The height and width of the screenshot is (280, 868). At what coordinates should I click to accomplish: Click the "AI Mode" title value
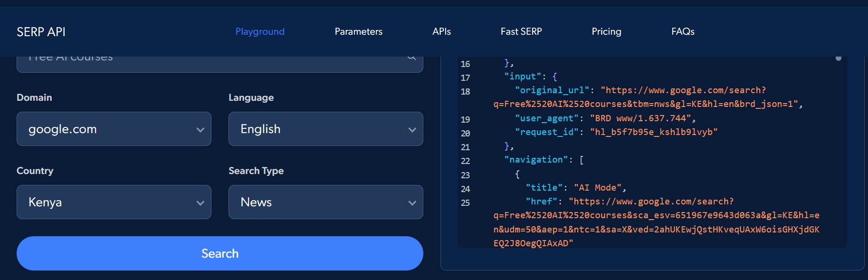click(598, 188)
